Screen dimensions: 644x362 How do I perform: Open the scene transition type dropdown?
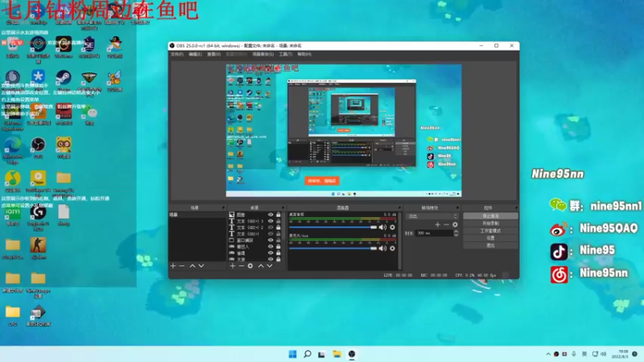pos(431,216)
